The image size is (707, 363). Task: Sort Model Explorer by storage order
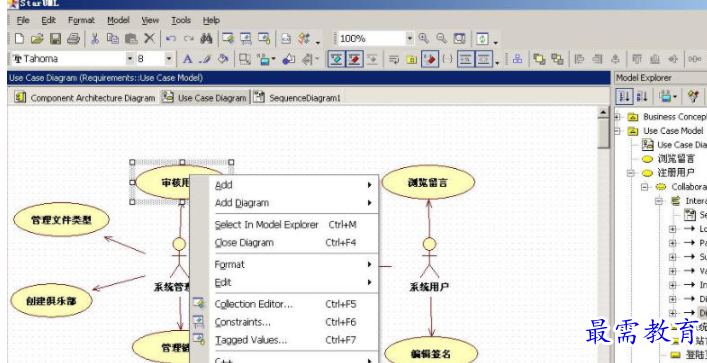(624, 96)
